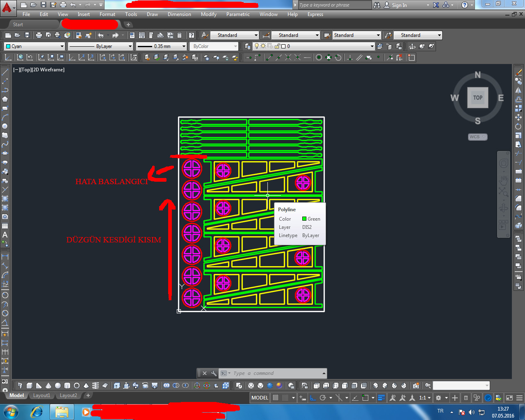Select the Pan hand tool in navigation bar
The height and width of the screenshot is (420, 525).
coord(503,180)
